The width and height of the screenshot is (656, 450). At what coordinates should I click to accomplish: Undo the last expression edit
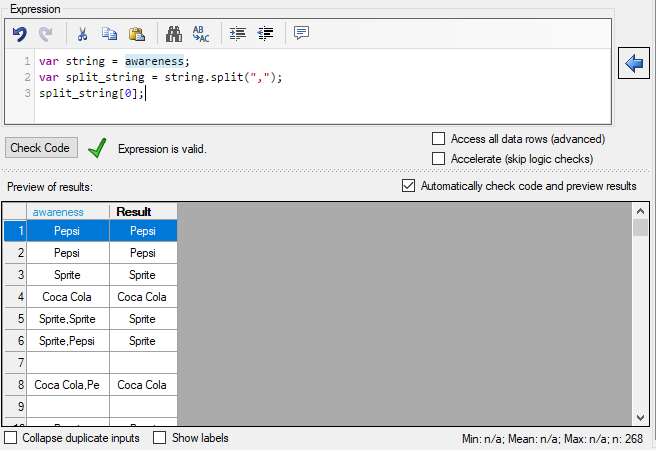(20, 34)
